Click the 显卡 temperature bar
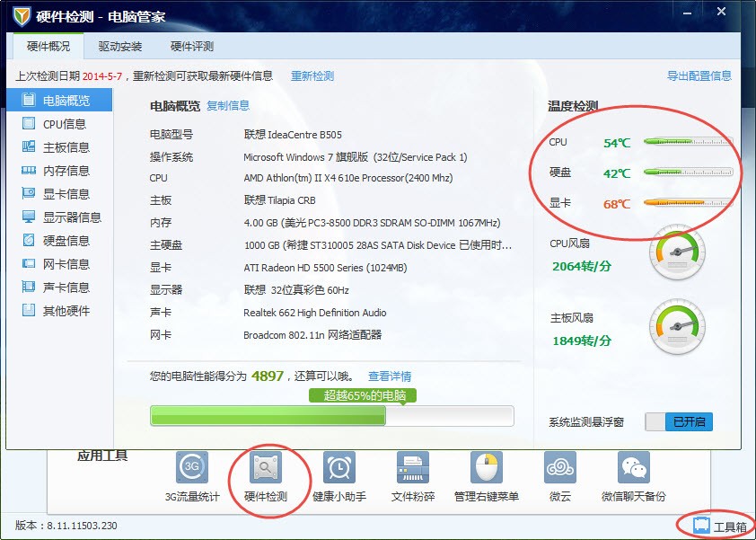 coord(688,203)
